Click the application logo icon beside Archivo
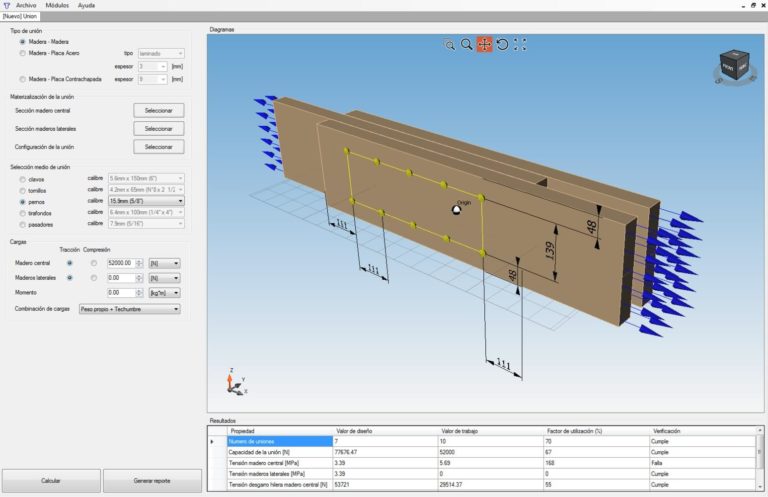The image size is (768, 497). [x=6, y=5]
